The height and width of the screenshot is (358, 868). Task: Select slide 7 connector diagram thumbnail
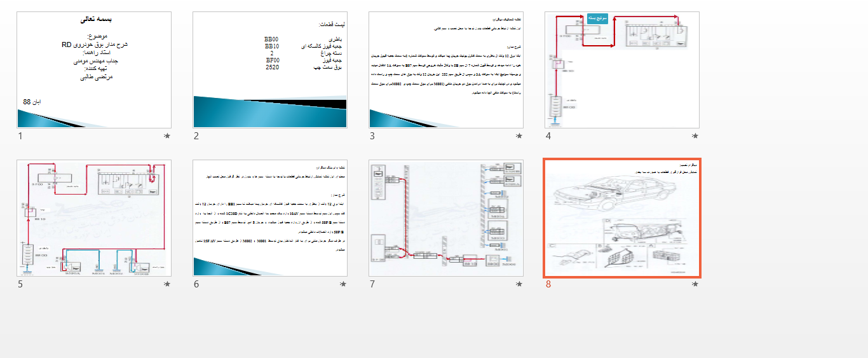446,218
